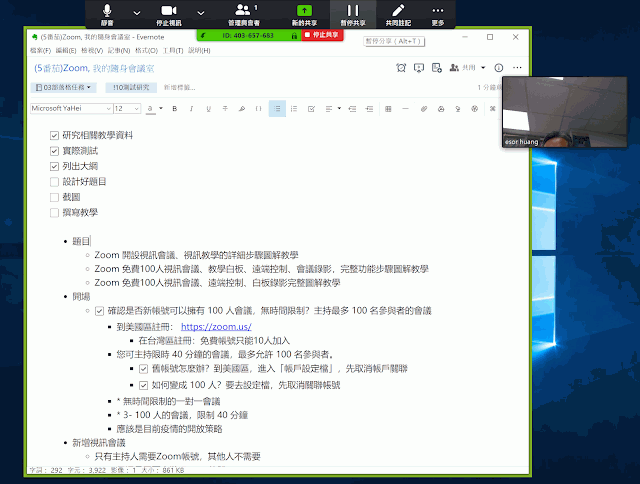Open the 共用 share dropdown arrow
This screenshot has height=484, width=640.
pos(483,68)
